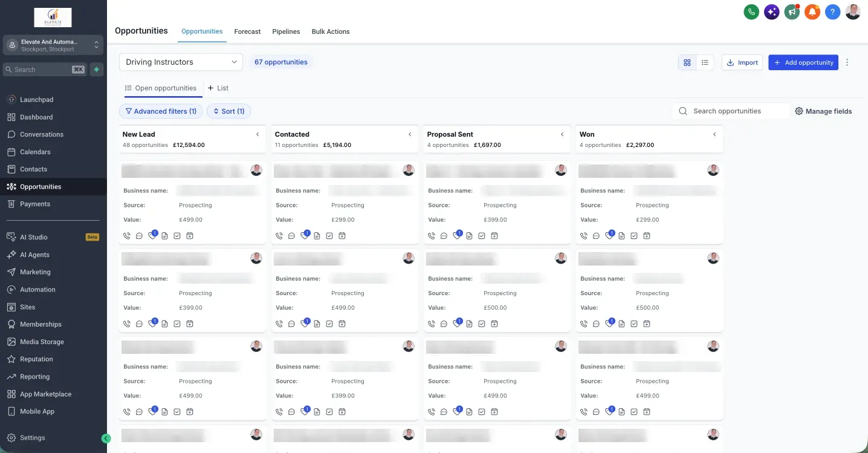Open message icon on Proposal Sent £399.00 card
Viewport: 868px width, 453px height.
444,236
